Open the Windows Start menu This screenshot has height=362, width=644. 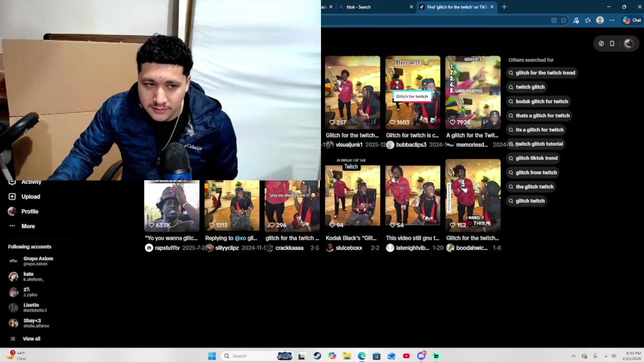click(x=212, y=356)
